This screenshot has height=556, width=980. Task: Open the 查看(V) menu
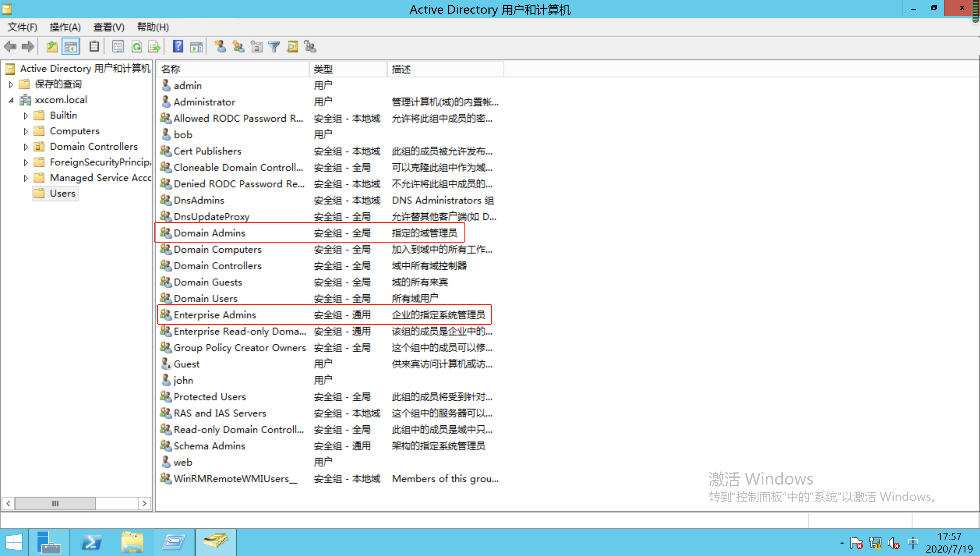point(109,27)
